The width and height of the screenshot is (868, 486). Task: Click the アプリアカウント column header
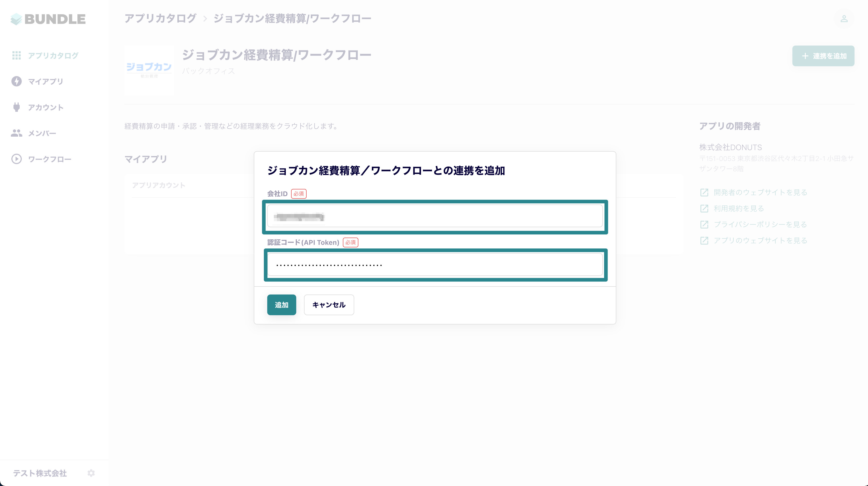click(x=159, y=185)
